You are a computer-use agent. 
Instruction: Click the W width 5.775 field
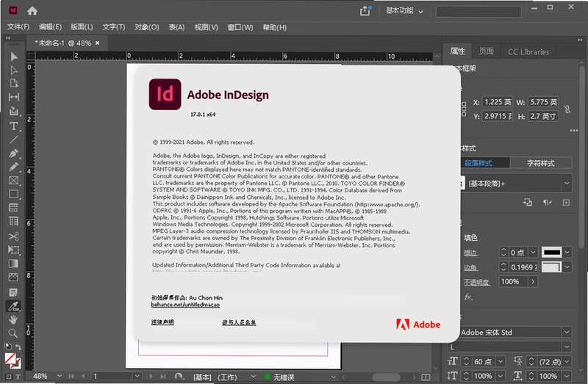click(543, 102)
